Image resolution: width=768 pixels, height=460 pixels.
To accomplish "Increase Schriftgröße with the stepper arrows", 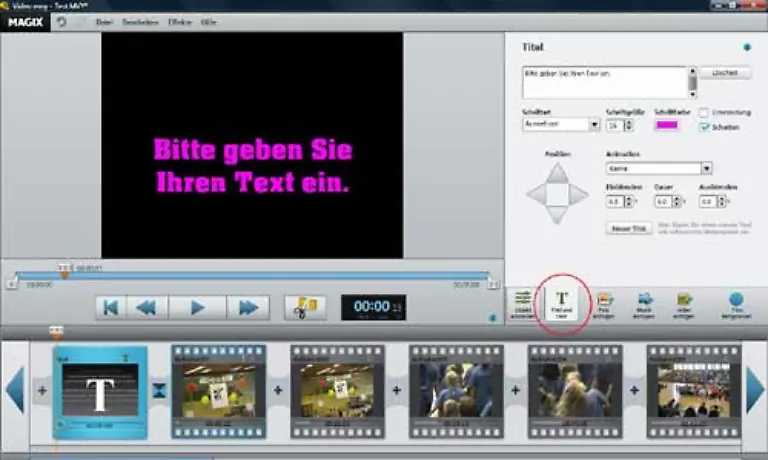I will point(629,125).
